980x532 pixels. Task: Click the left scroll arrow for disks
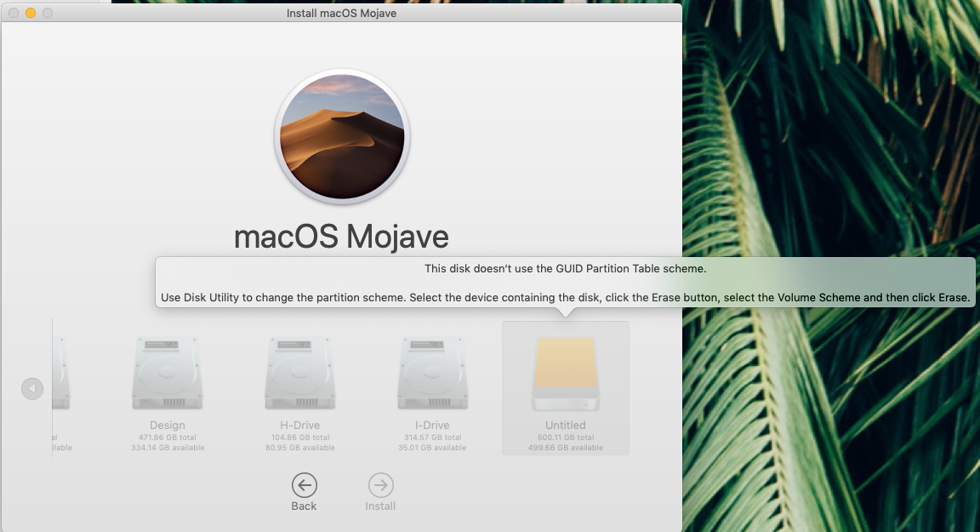31,389
